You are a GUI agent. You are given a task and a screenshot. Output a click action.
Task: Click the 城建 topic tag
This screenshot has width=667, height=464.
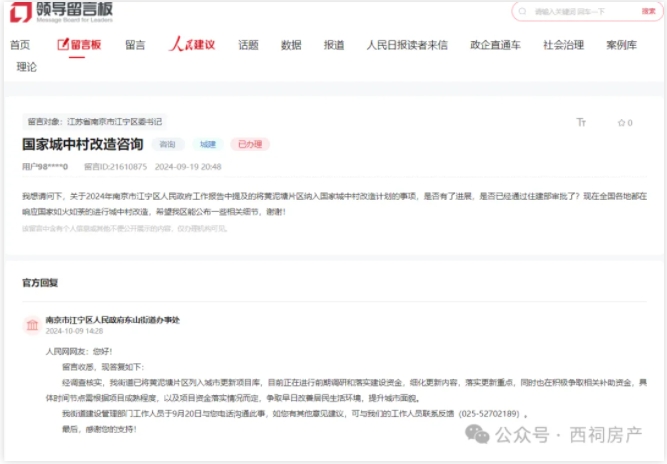tap(207, 145)
